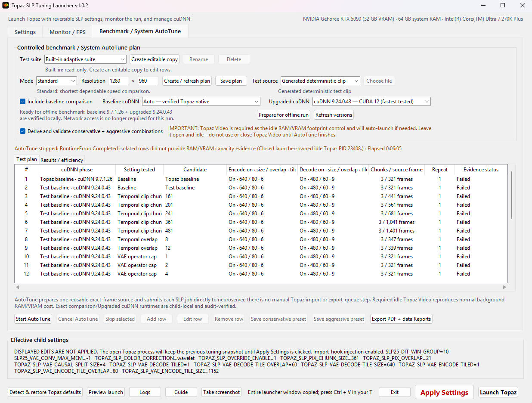The height and width of the screenshot is (403, 532).
Task: Click Prepare for offline run
Action: point(284,115)
